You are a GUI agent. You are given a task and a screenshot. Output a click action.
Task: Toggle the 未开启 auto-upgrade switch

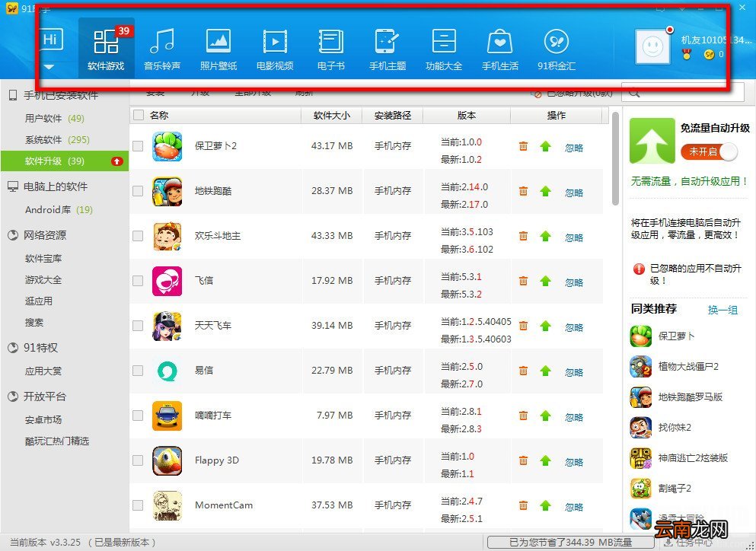point(710,152)
